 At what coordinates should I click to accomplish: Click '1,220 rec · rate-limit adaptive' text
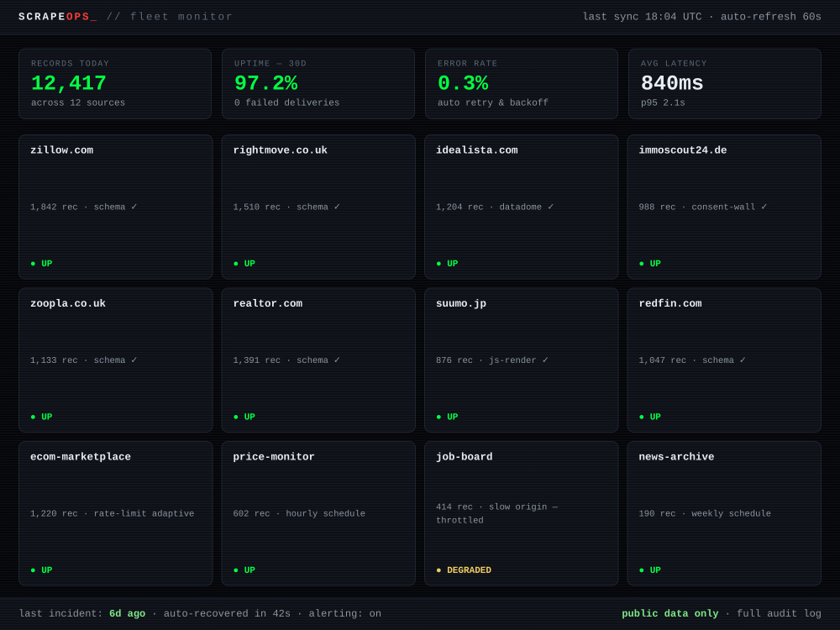[x=113, y=513]
